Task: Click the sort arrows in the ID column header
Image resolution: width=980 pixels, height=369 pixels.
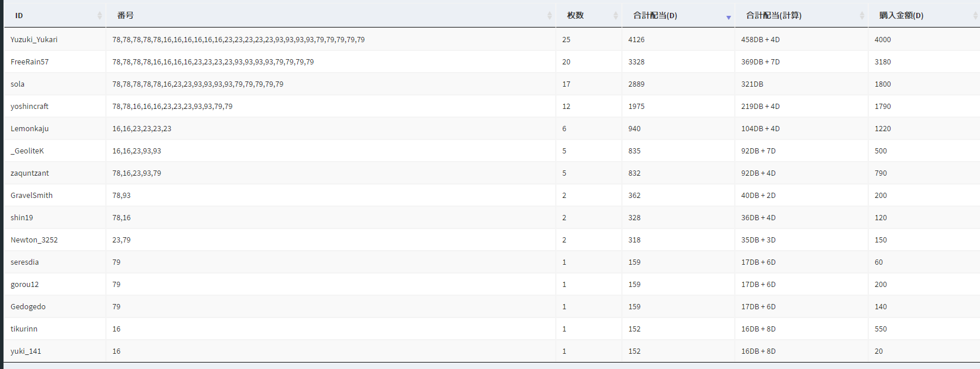Action: pos(99,16)
